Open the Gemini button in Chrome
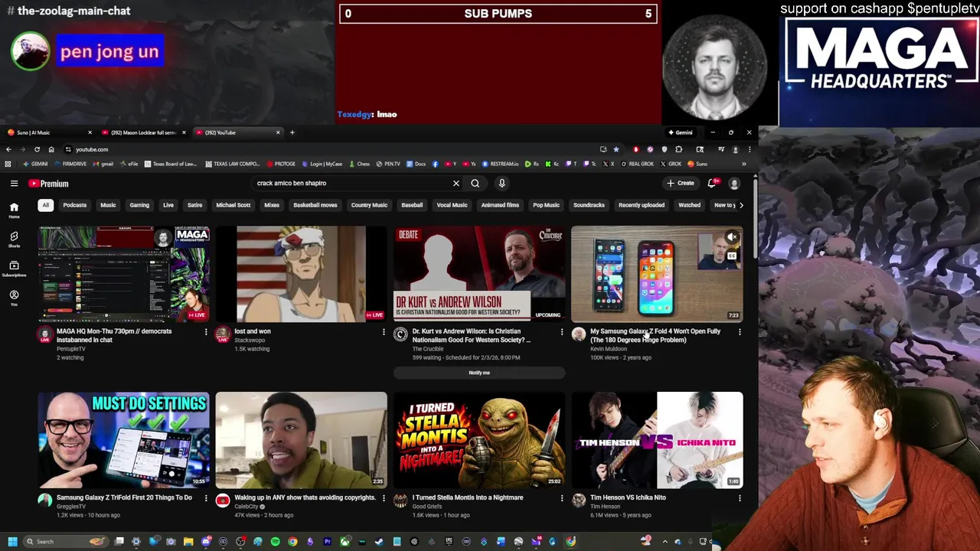The width and height of the screenshot is (980, 551). 680,132
